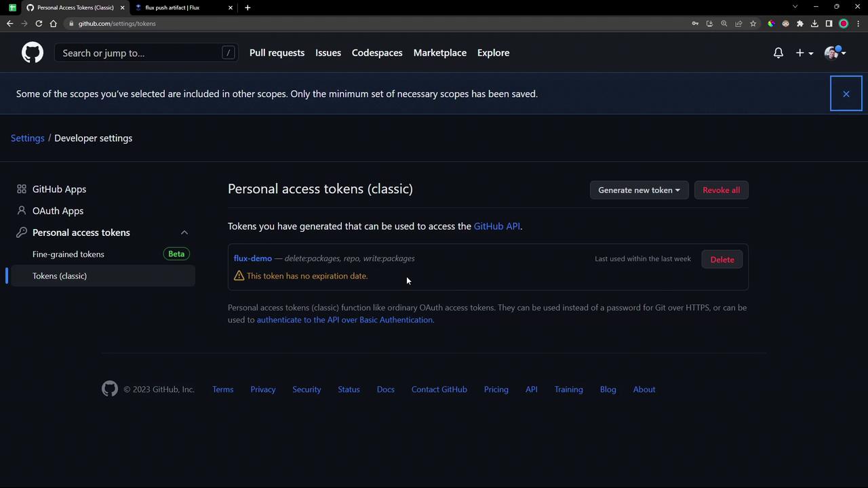Go back in browser history

pyautogui.click(x=9, y=24)
